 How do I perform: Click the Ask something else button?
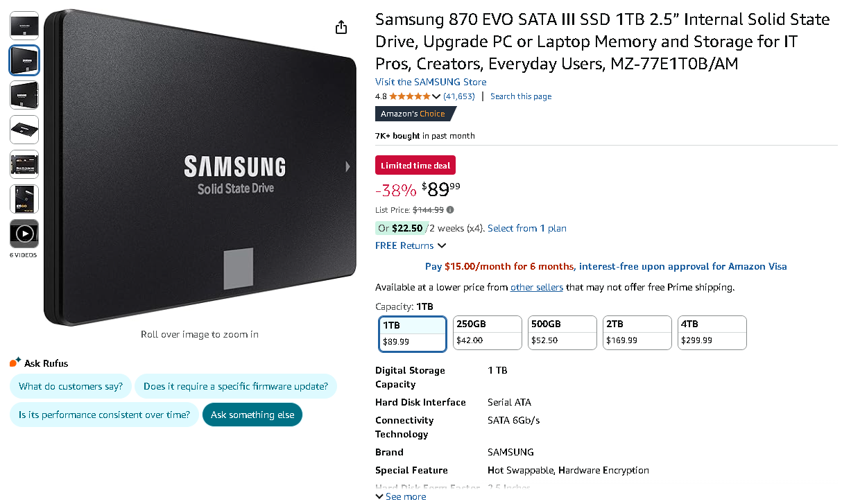coord(252,414)
